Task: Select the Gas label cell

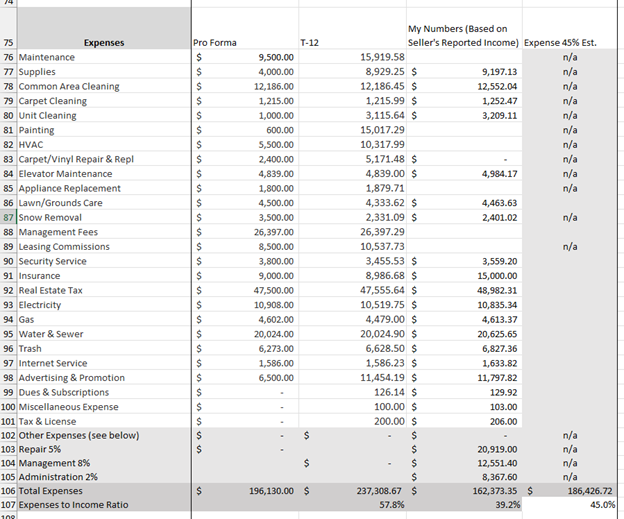Action: click(x=104, y=320)
